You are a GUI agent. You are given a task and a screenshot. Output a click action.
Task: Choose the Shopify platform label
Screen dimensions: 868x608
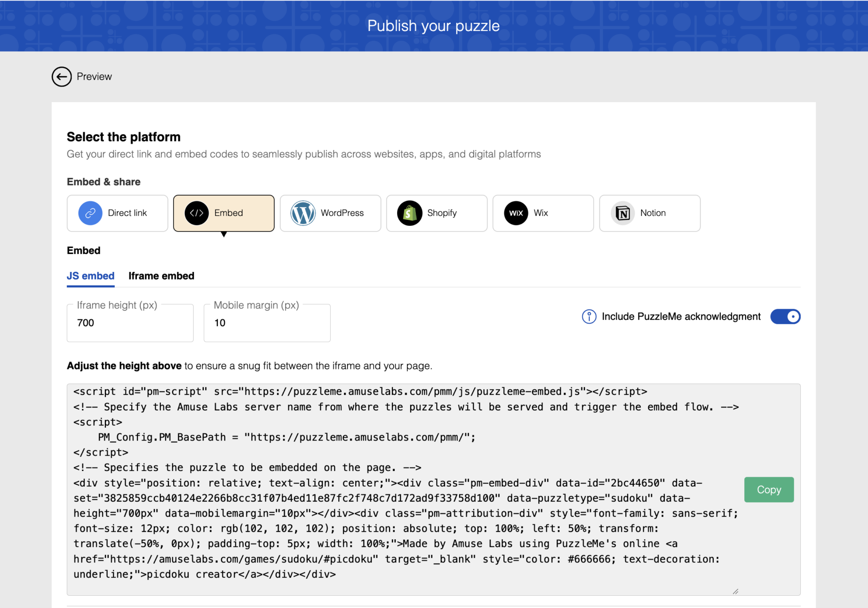coord(442,213)
